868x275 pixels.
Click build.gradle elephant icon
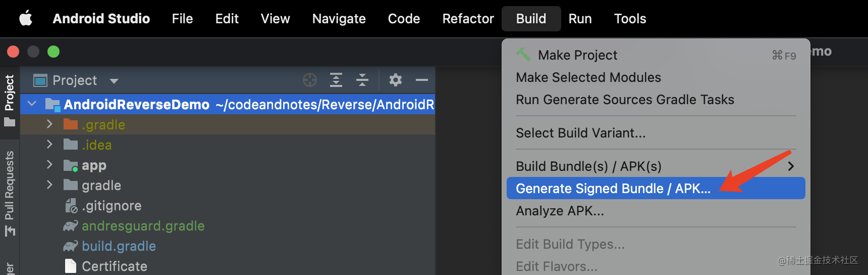click(x=71, y=246)
